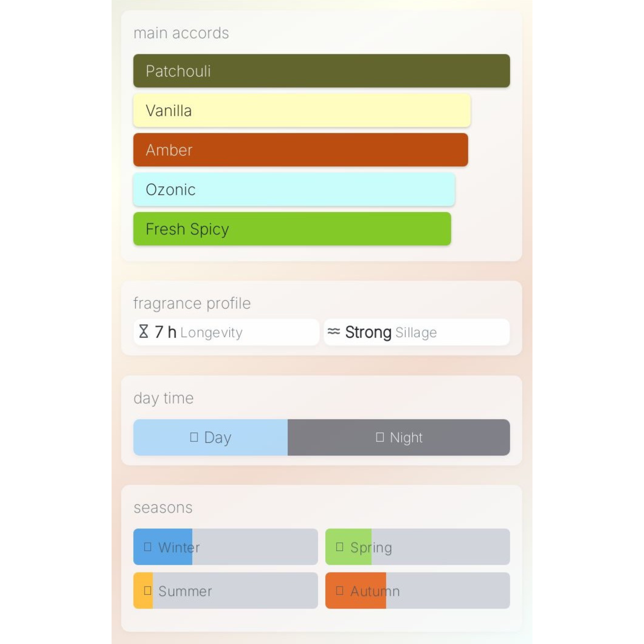Tap the Fresh Spicy accord bar
This screenshot has height=644, width=644.
point(292,229)
